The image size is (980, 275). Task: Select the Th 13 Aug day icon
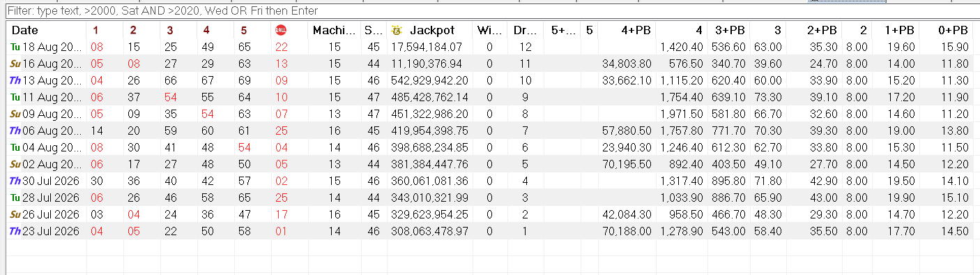[15, 79]
